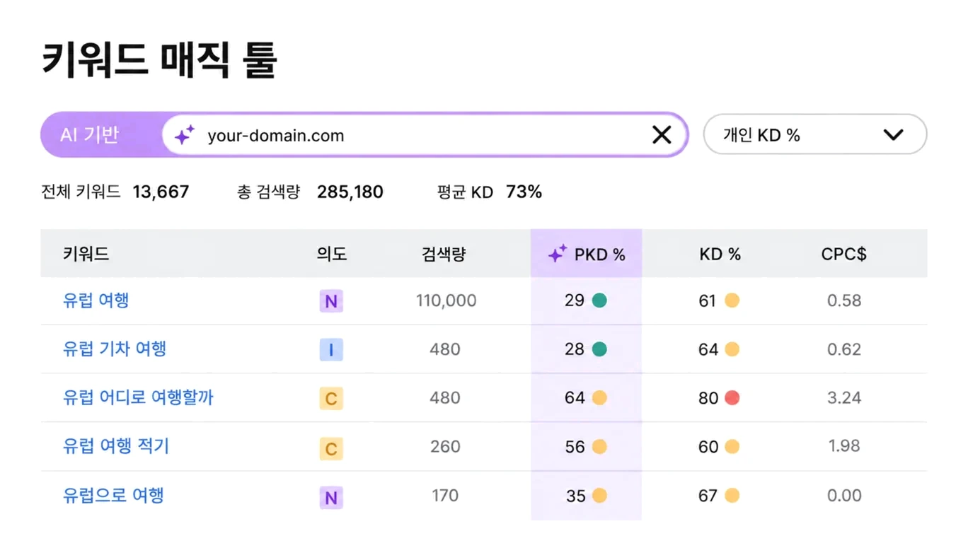Screen dimensions: 968x560
Task: Open the 개인 KD % dropdown
Action: coord(815,134)
